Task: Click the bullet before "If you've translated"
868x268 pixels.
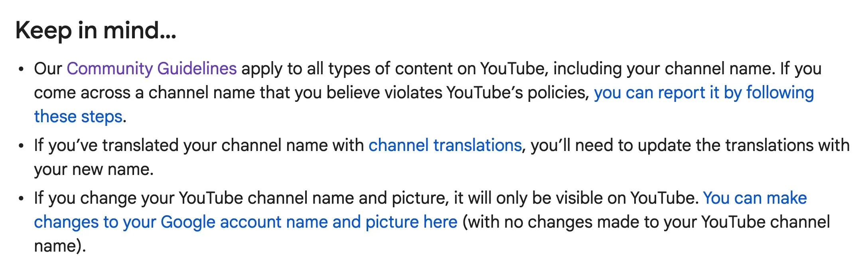Action: point(21,146)
